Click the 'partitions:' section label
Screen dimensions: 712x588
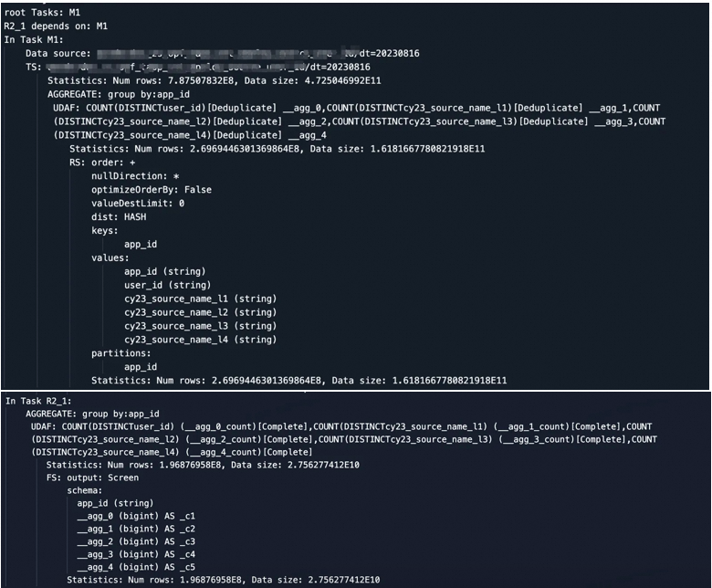(x=120, y=353)
